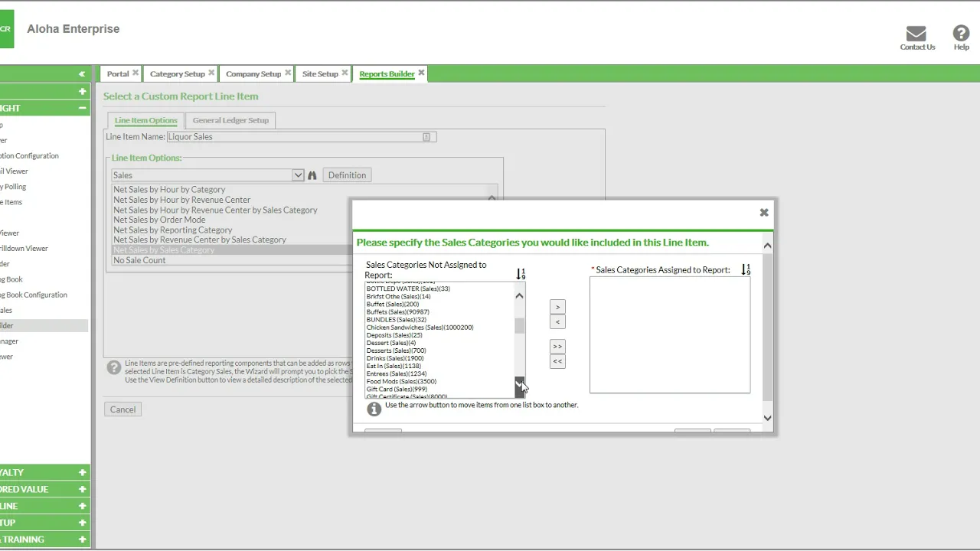The width and height of the screenshot is (980, 551).
Task: Click the binoculars search icon beside Sales
Action: [312, 175]
